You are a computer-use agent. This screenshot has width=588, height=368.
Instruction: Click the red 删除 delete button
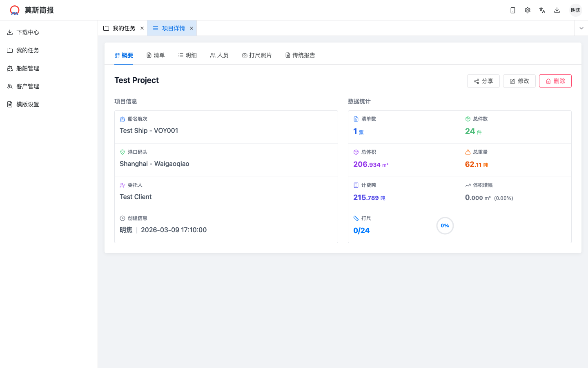click(555, 81)
